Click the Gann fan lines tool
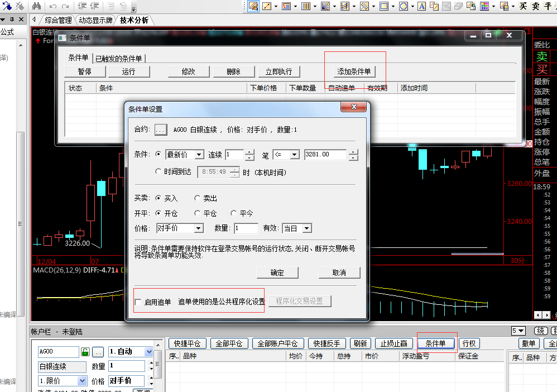557x392 pixels. [325, 6]
